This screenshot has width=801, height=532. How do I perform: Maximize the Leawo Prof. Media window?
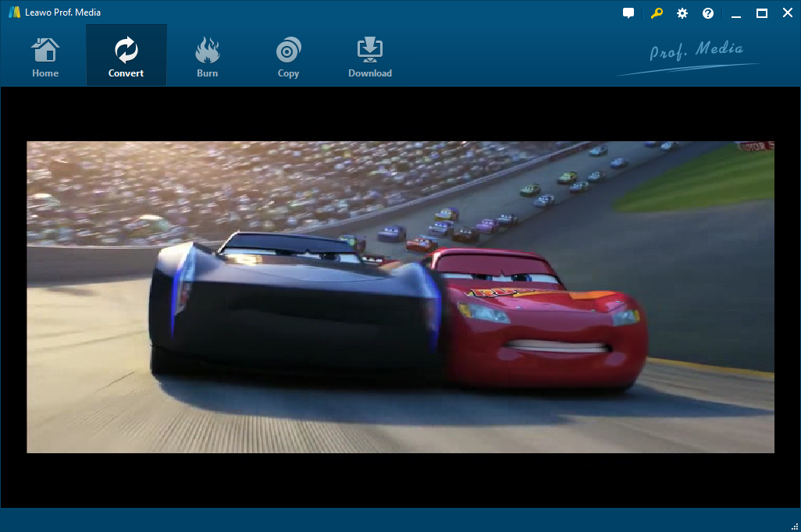[x=762, y=13]
